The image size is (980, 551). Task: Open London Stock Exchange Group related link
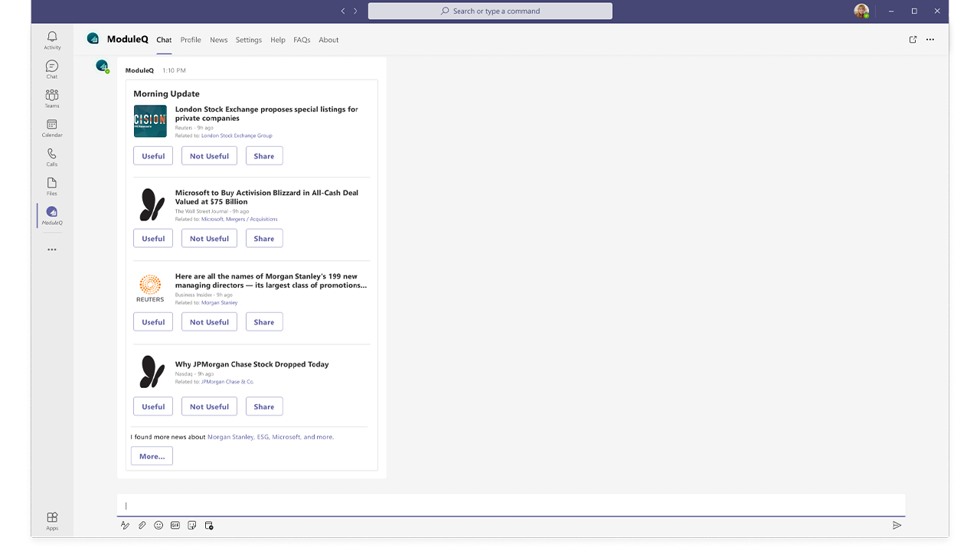237,135
